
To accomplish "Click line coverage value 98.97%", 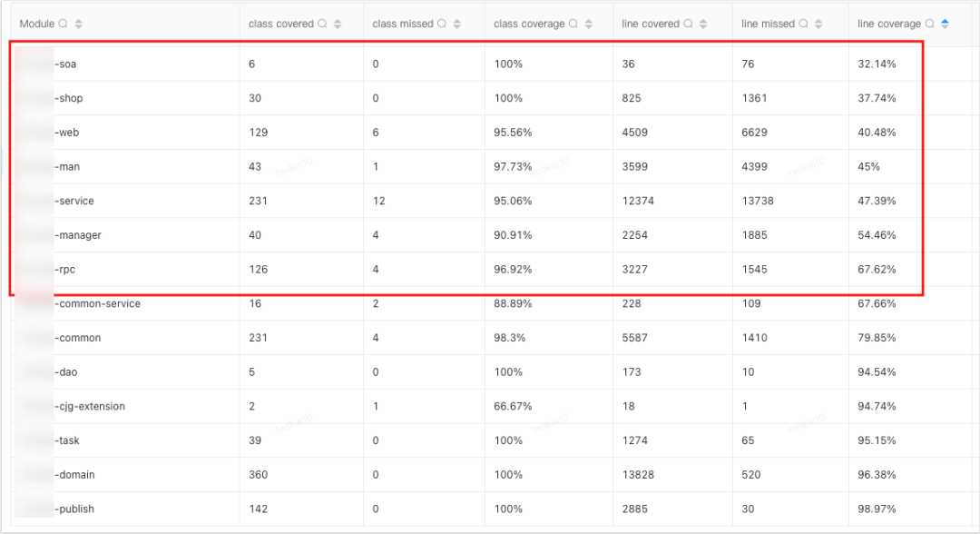I will coord(877,509).
